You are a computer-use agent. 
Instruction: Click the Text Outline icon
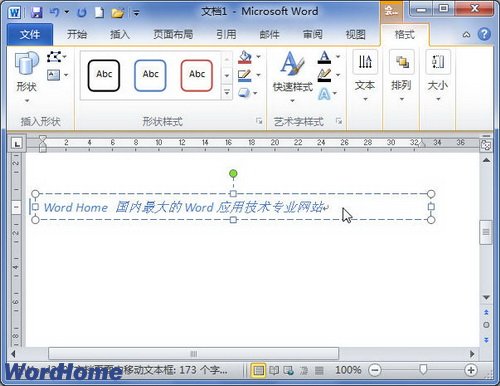click(x=324, y=75)
